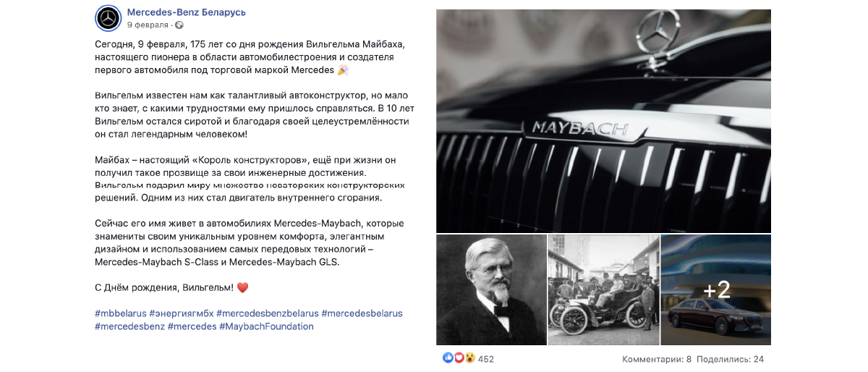
Task: Open the #mercedes hashtag
Action: 192,326
